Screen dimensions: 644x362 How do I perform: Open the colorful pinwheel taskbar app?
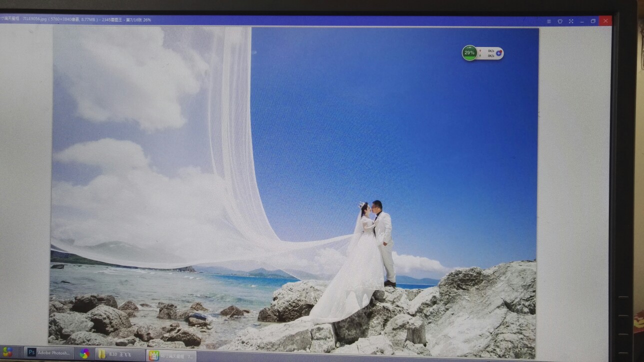[x=84, y=353]
